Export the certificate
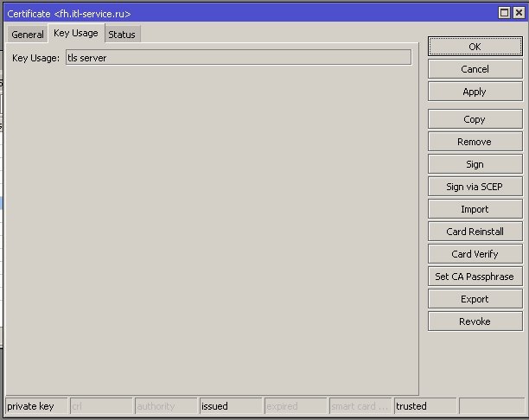 (x=475, y=299)
